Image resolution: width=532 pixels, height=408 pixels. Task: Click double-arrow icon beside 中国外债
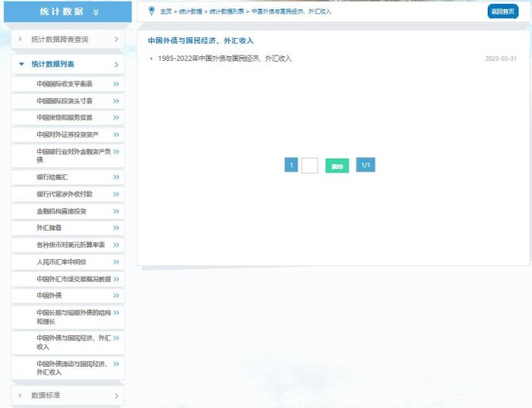coord(116,296)
